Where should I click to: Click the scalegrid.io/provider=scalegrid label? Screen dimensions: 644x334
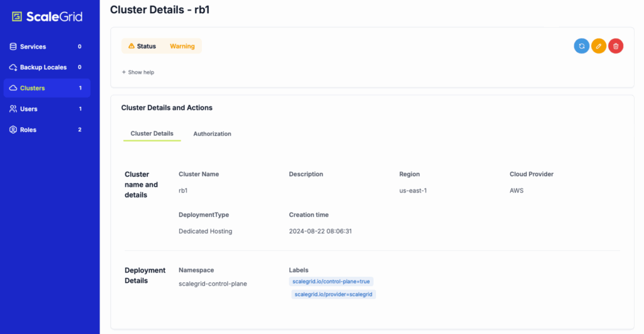[334, 294]
